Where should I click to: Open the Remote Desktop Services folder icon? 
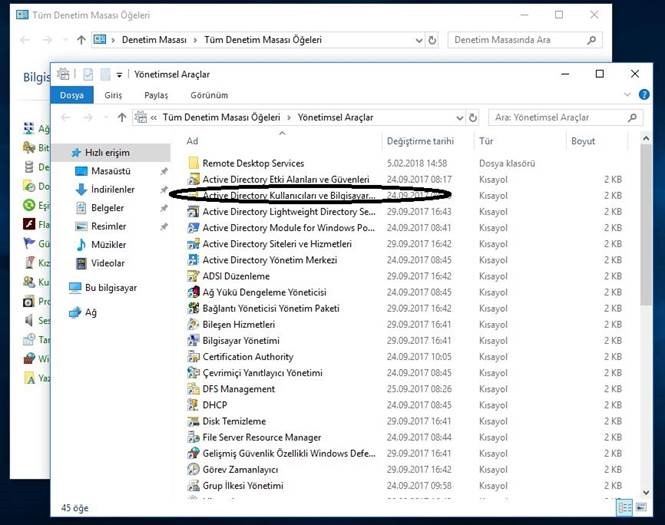[x=193, y=163]
